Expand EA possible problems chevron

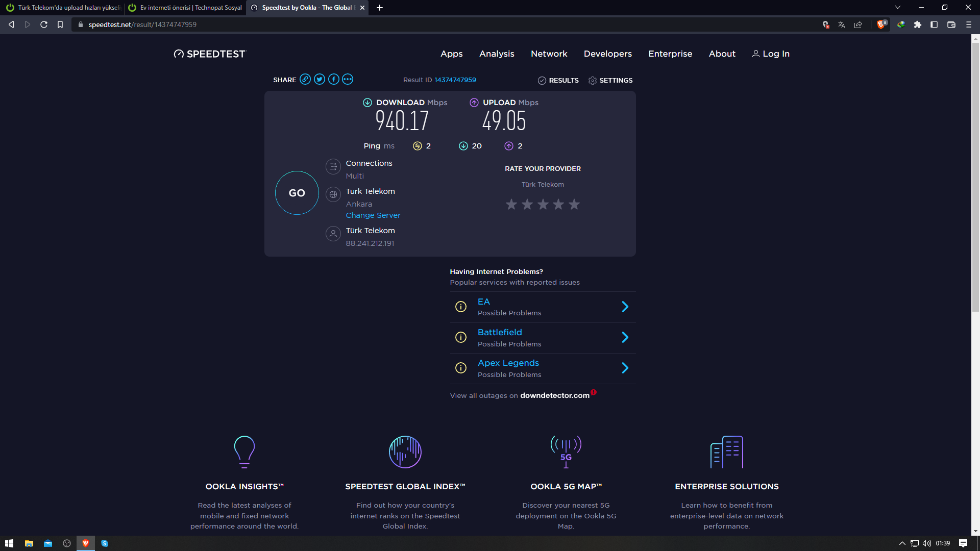[625, 307]
